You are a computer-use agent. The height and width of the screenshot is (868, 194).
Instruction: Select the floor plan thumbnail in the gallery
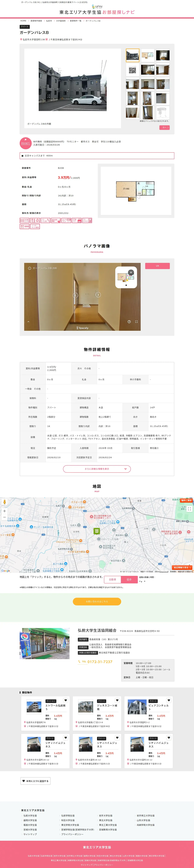point(148,55)
